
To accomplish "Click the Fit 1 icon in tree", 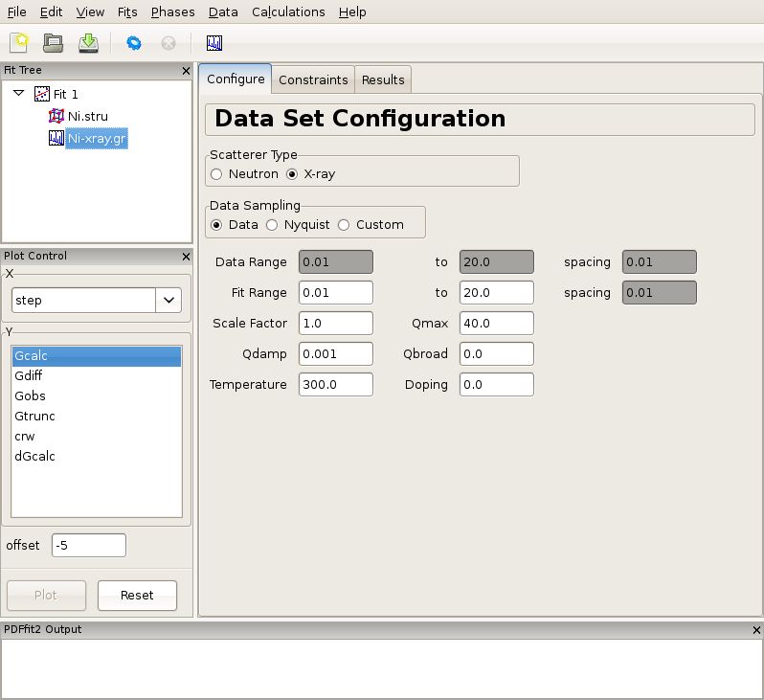I will tap(42, 94).
